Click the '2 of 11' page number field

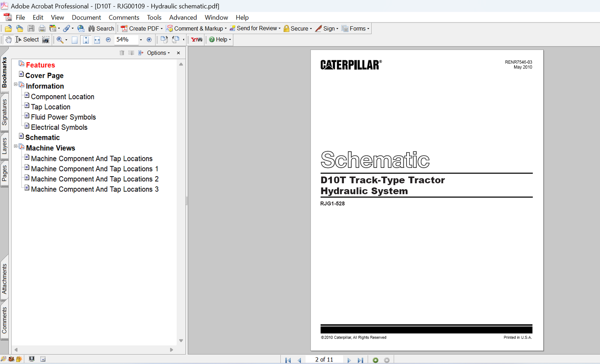324,360
